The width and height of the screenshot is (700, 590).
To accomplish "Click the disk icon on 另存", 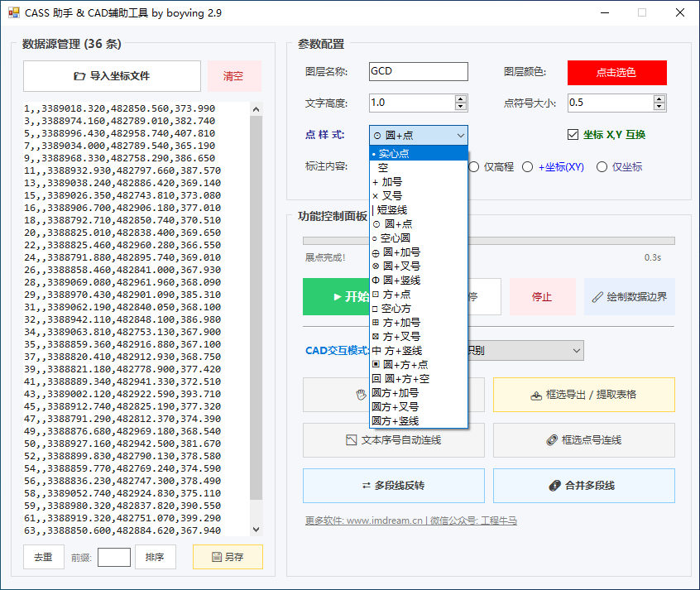I will [217, 557].
